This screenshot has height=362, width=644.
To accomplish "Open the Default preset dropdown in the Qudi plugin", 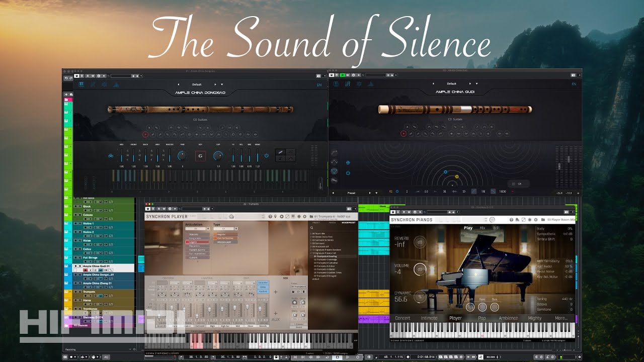I will coord(477,83).
